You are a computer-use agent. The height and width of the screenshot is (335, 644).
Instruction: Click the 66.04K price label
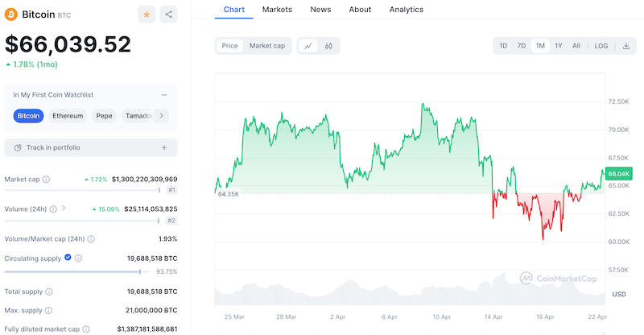[618, 173]
